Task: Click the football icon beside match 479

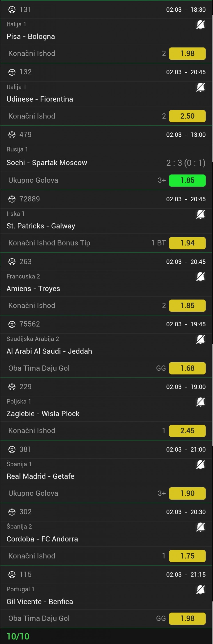Action: 12,135
